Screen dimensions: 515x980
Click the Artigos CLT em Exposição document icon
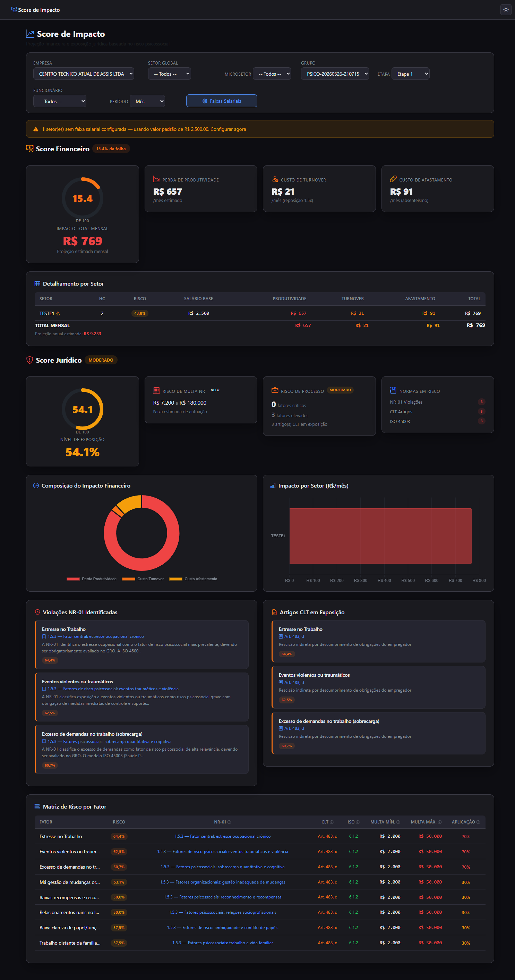point(274,612)
